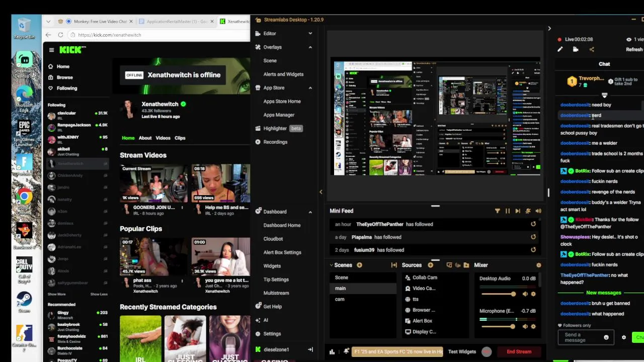Collapse the App Store section chevron
Screen dimensions: 644x362
click(310, 88)
